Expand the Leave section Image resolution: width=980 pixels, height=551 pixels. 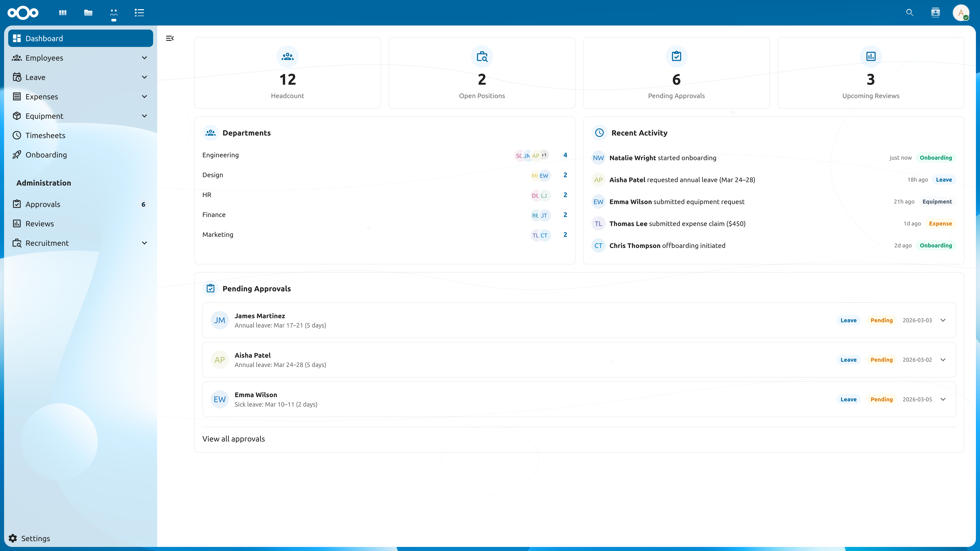tap(144, 77)
